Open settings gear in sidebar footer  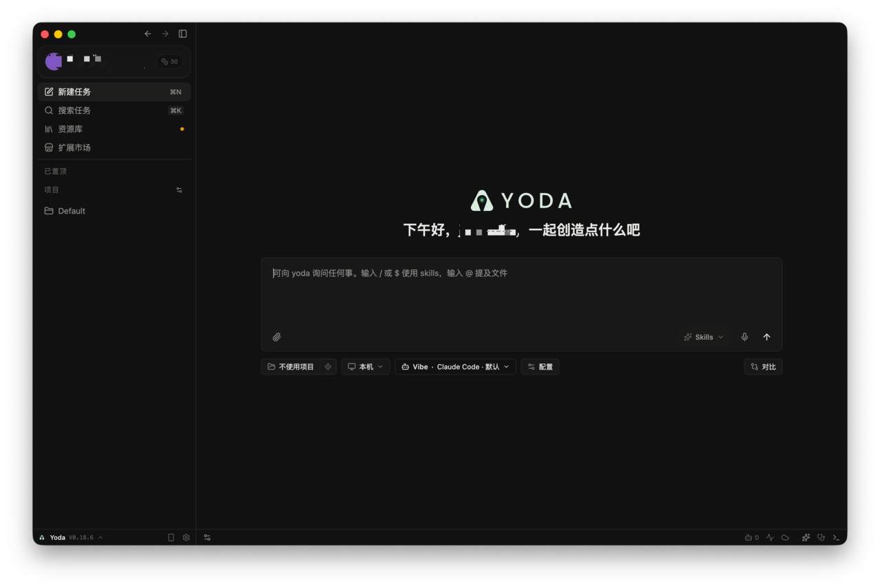coord(186,538)
